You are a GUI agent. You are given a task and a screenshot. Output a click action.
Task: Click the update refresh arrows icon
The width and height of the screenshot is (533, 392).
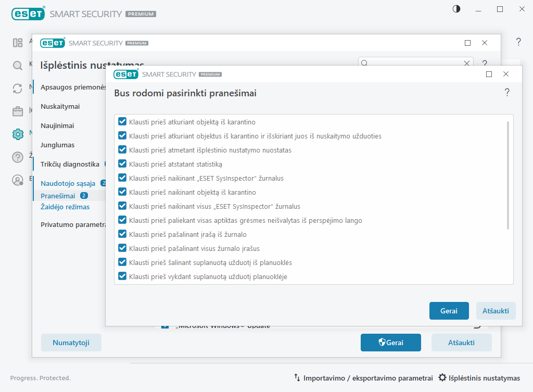[x=18, y=88]
